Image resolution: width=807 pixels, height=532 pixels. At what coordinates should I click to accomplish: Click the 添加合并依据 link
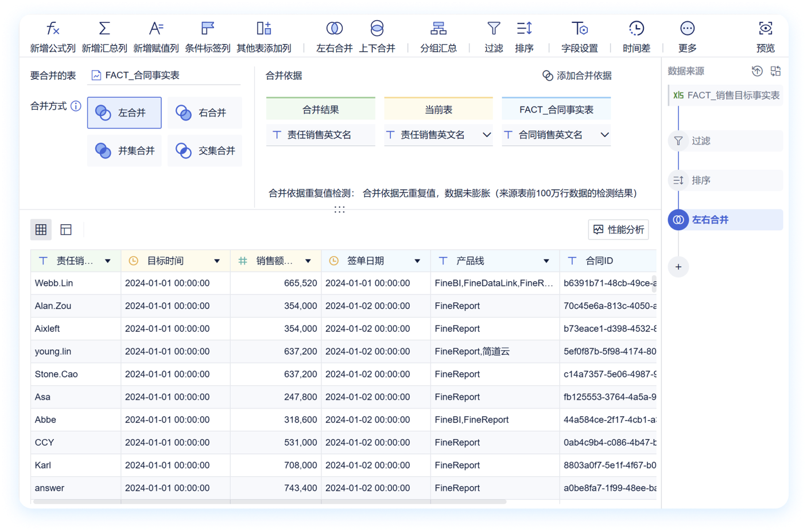coord(577,76)
